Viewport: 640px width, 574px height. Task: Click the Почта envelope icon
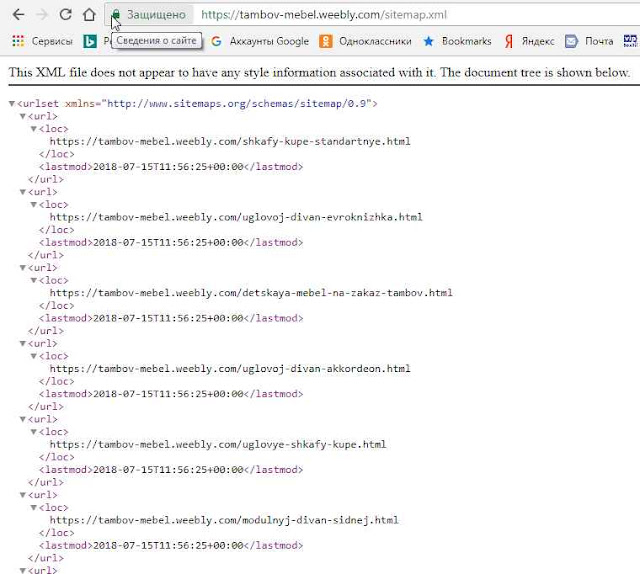tap(571, 41)
